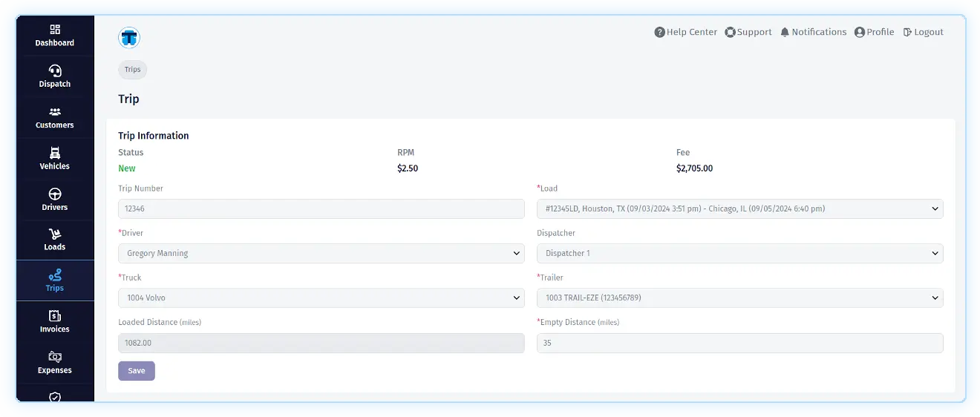980x417 pixels.
Task: Open Customers from the sidebar
Action: point(55,112)
